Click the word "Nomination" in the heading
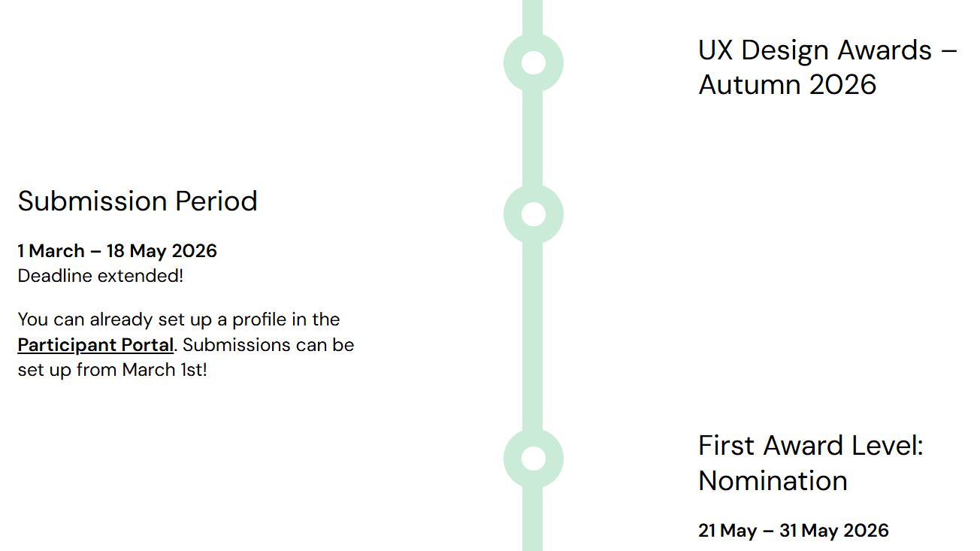This screenshot has width=980, height=551. pyautogui.click(x=773, y=481)
